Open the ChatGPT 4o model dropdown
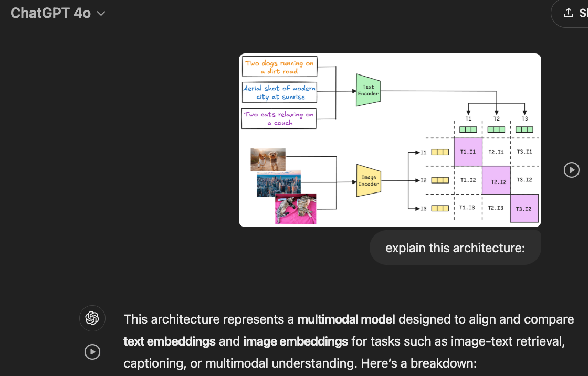 pos(58,13)
